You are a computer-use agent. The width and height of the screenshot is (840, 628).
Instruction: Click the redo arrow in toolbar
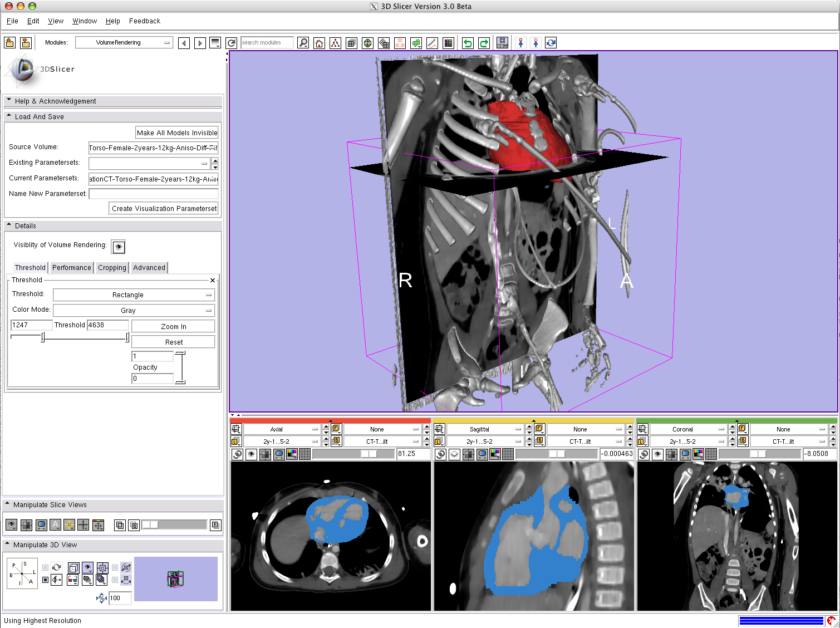coord(484,43)
